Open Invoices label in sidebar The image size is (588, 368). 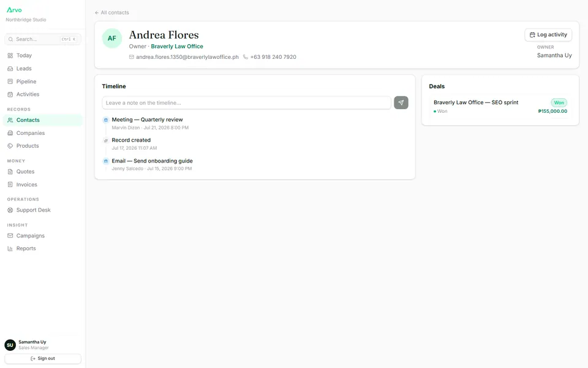[26, 185]
